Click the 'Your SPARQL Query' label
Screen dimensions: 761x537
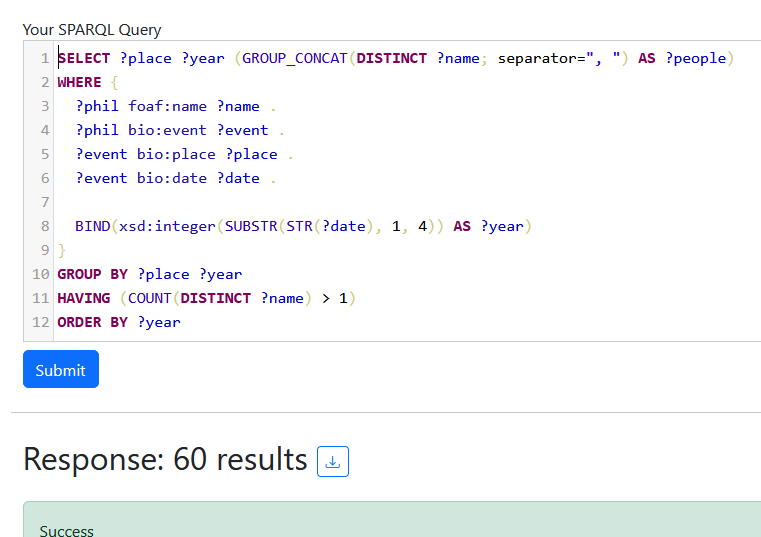tap(92, 30)
